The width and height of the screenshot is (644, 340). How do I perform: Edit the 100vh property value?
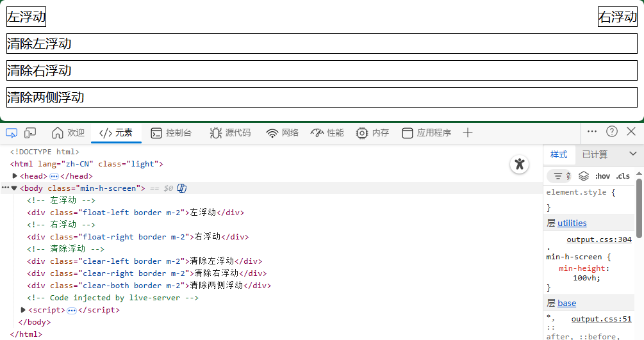(x=584, y=278)
